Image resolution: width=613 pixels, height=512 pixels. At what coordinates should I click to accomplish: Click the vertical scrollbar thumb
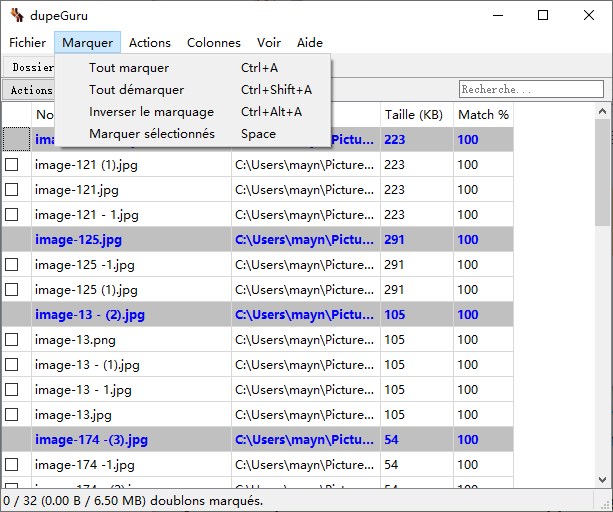(602, 172)
